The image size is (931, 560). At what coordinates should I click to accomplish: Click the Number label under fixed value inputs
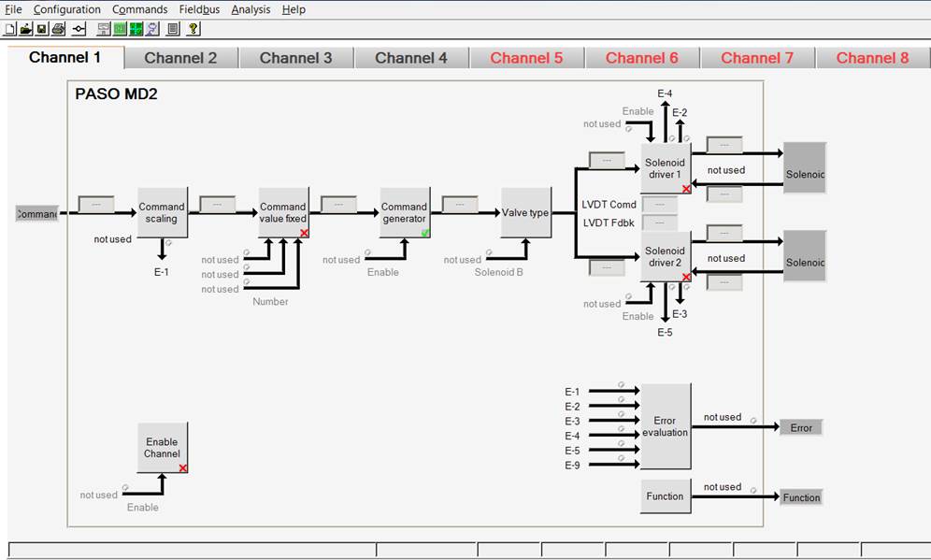270,302
